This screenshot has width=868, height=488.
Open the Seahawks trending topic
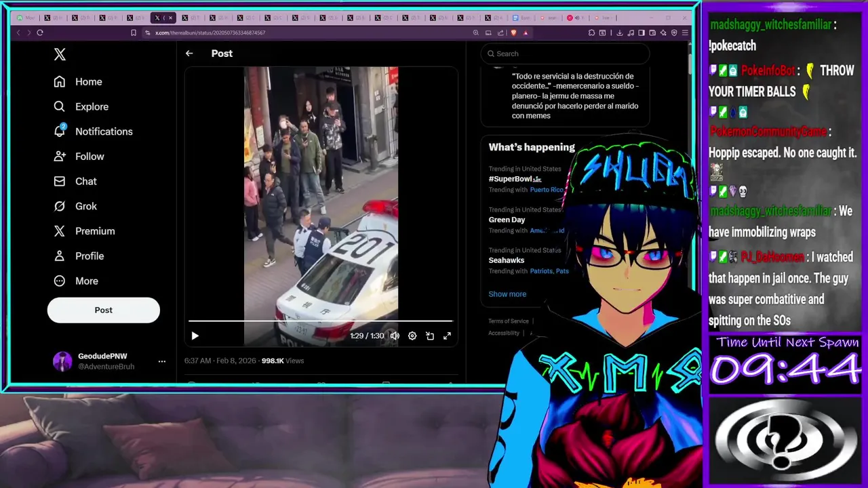point(507,260)
